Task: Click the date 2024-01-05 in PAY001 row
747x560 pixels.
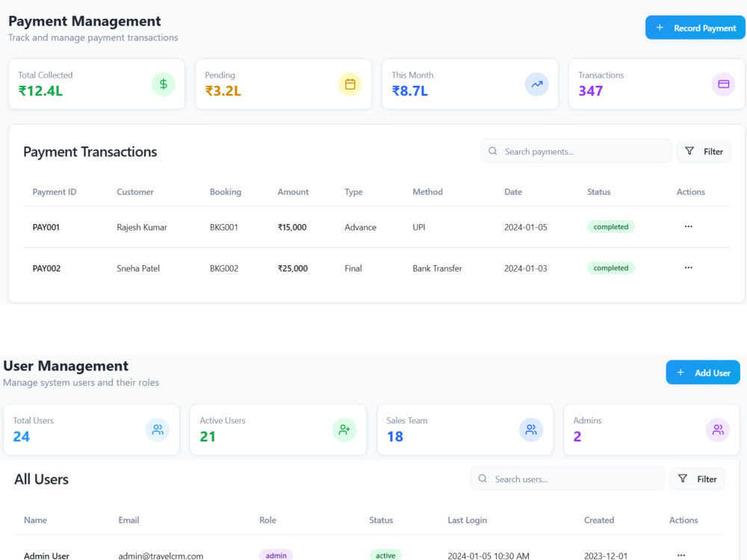Action: (x=525, y=227)
